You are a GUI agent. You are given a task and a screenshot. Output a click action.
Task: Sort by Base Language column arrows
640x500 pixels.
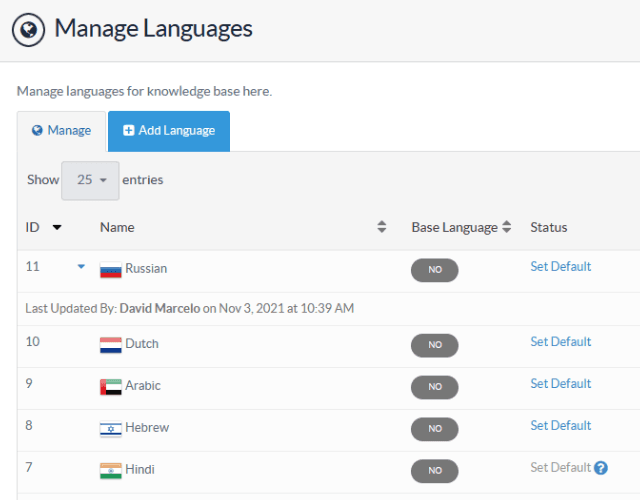(x=507, y=227)
